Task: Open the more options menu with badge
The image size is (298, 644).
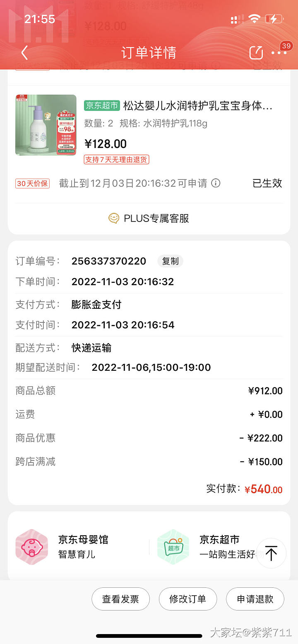Action: click(279, 53)
